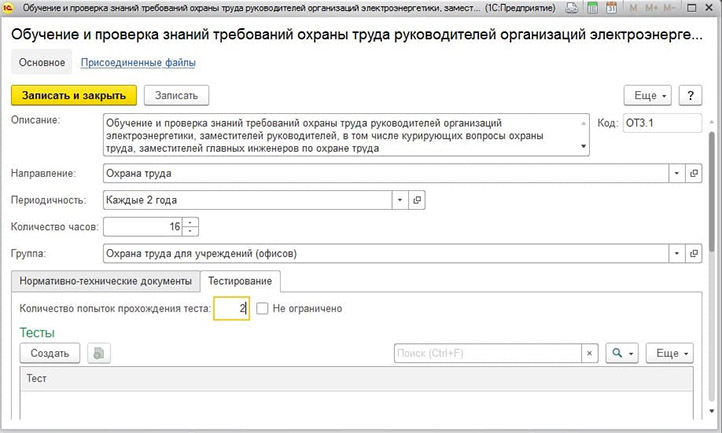722x433 pixels.
Task: Click the scrollbar down arrow at bottom right
Action: coord(712,411)
